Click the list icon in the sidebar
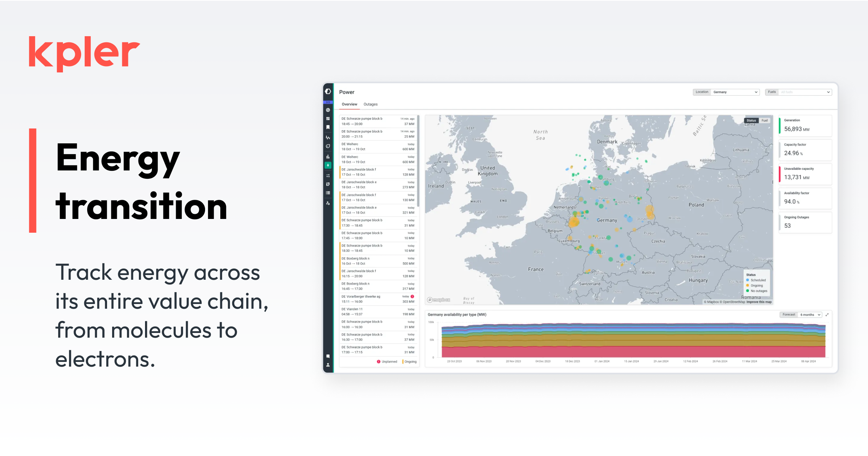The width and height of the screenshot is (868, 456). pyautogui.click(x=328, y=193)
